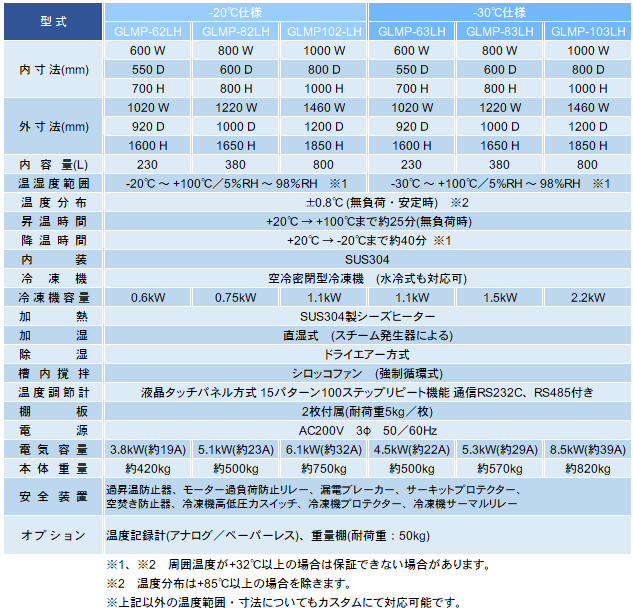633x611 pixels.
Task: Click the 型式 header cell
Action: pyautogui.click(x=53, y=21)
